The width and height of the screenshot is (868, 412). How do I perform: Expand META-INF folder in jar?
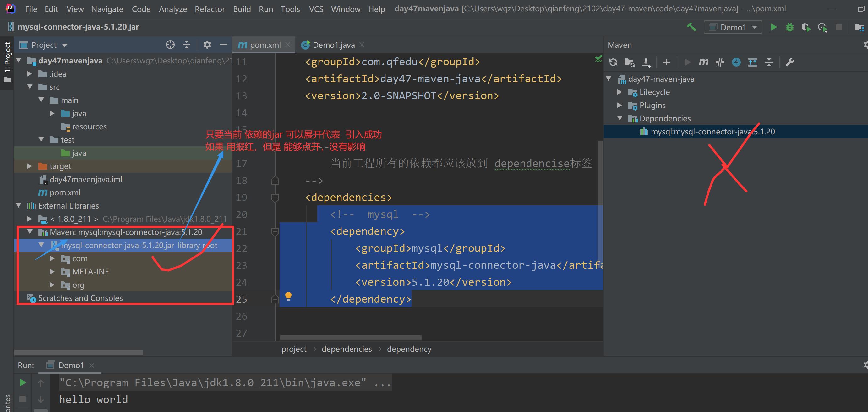click(52, 272)
